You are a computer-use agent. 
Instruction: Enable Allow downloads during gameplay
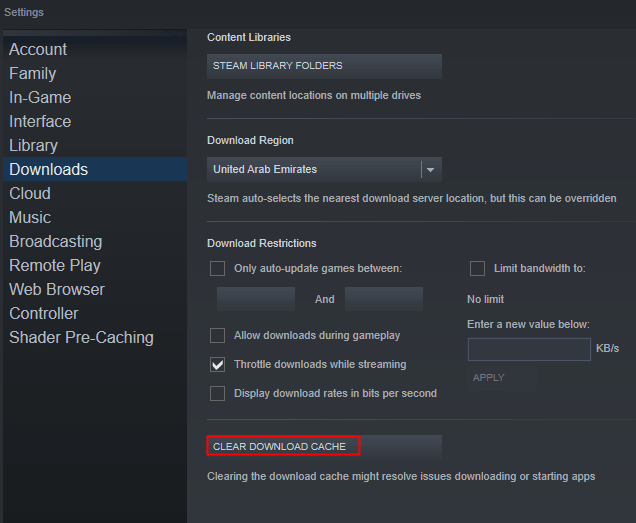(x=217, y=336)
